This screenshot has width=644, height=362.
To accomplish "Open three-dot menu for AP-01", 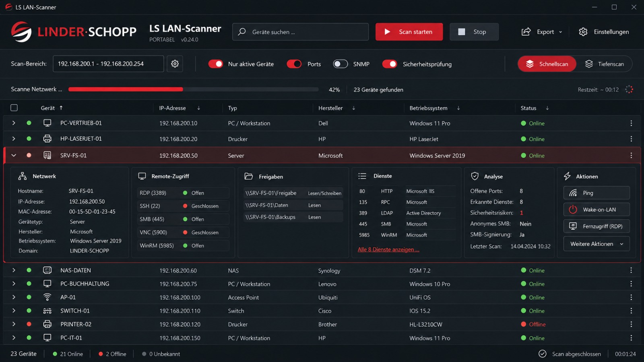I will pyautogui.click(x=631, y=297).
